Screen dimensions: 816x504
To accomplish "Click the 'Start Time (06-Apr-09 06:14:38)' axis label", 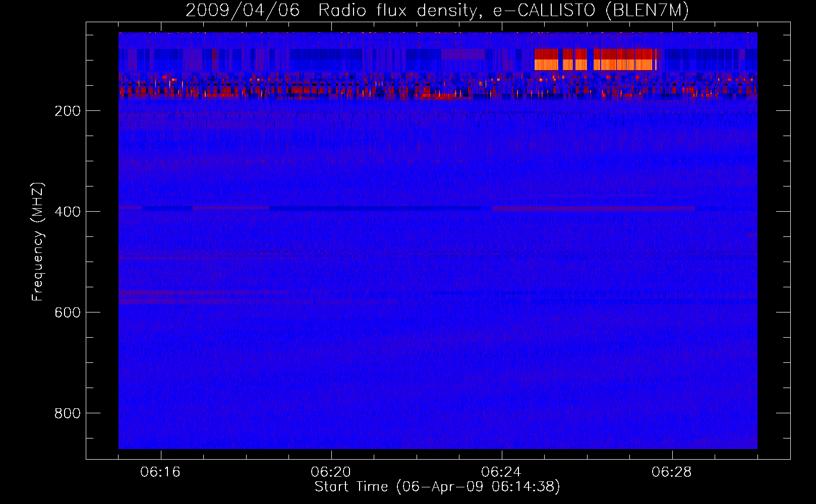I will point(437,487).
